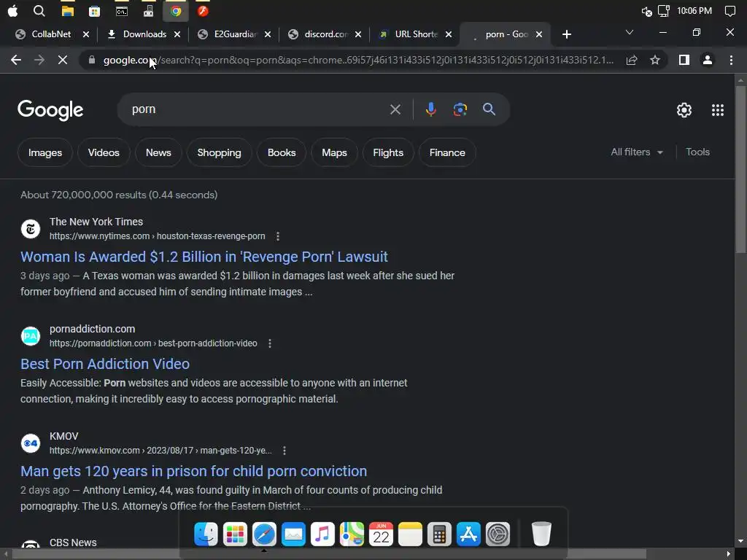Click the Chrome icon in the taskbar
Screen dimensions: 747x560
[176, 11]
